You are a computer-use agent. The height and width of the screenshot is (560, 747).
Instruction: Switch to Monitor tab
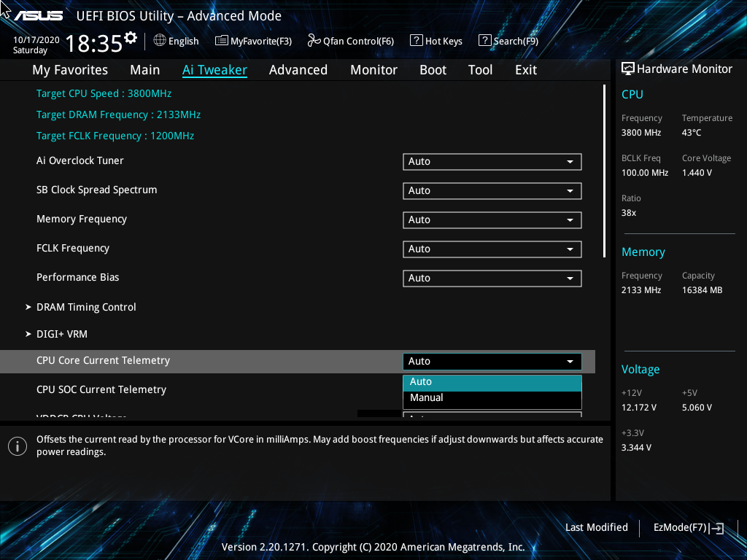(x=373, y=70)
